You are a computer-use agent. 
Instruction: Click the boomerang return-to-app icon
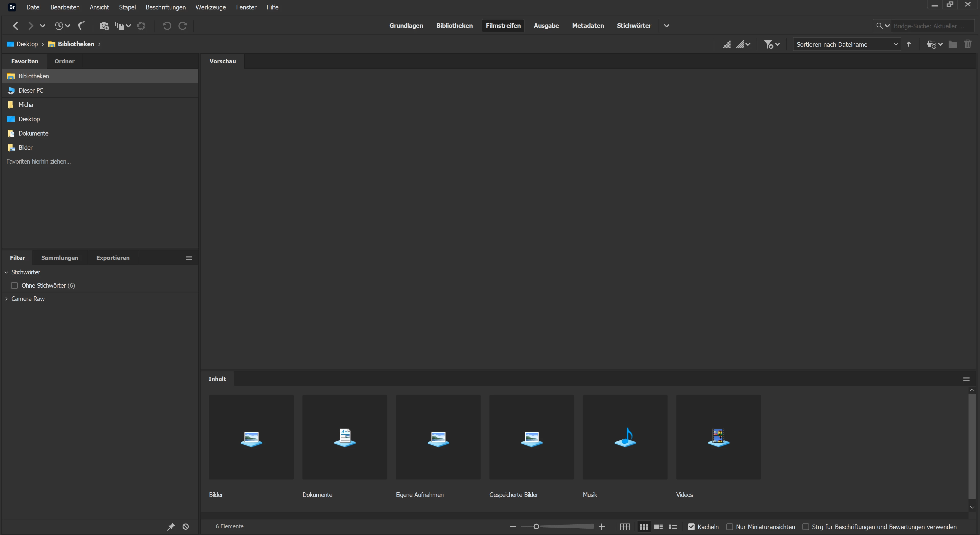click(x=81, y=26)
